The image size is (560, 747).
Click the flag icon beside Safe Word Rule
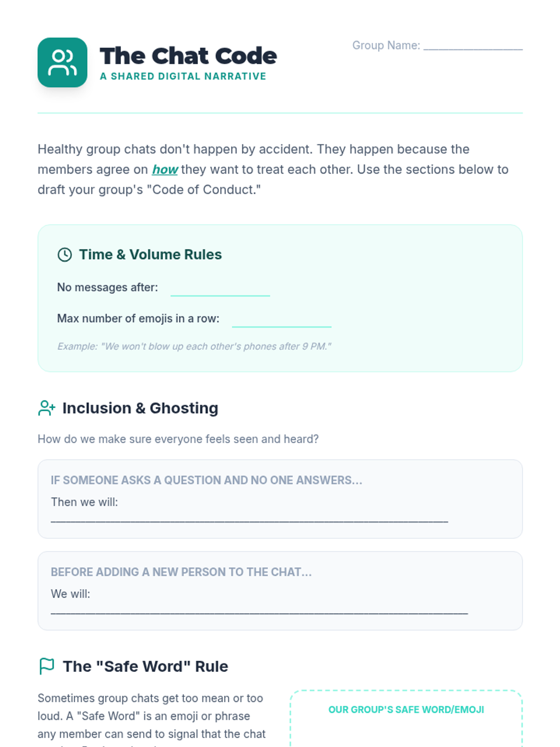pyautogui.click(x=47, y=666)
